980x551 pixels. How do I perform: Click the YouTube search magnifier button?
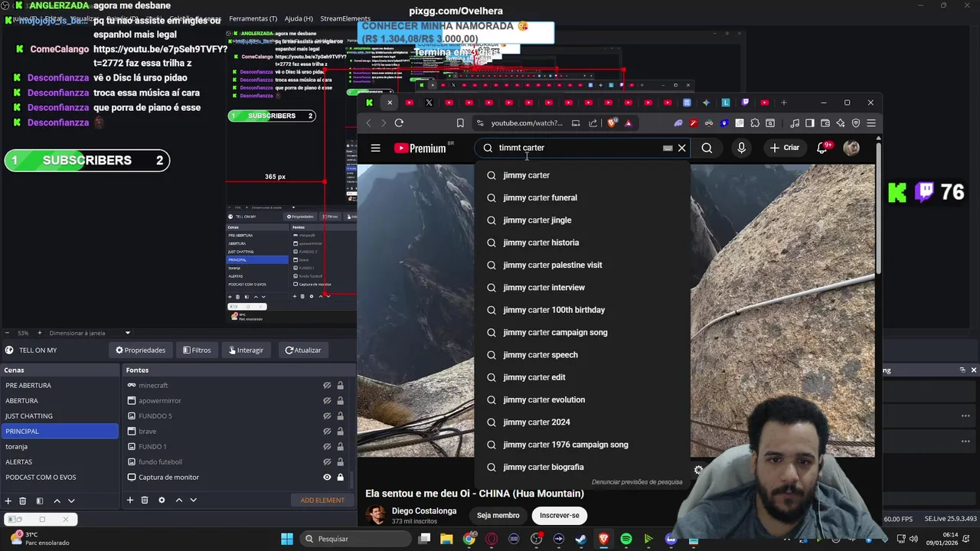click(707, 148)
